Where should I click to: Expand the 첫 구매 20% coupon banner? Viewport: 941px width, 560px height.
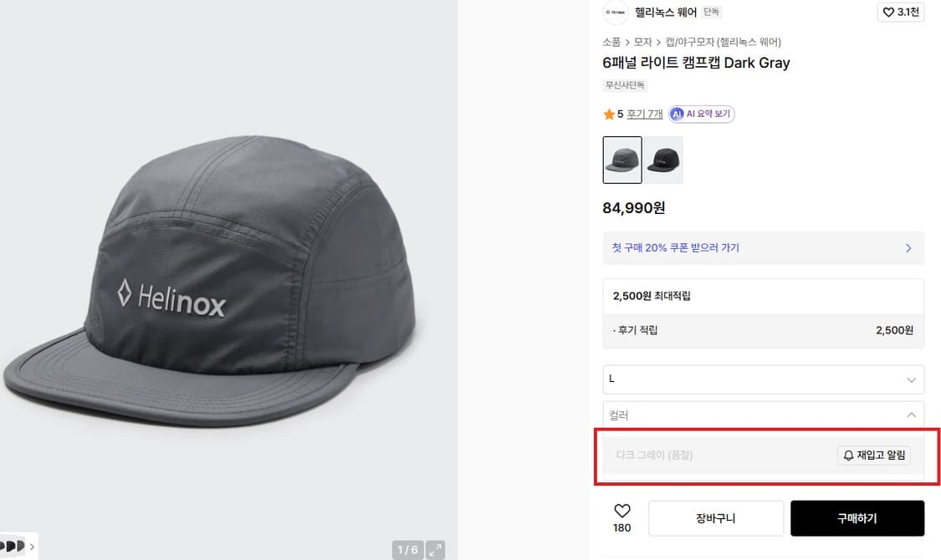(x=763, y=247)
